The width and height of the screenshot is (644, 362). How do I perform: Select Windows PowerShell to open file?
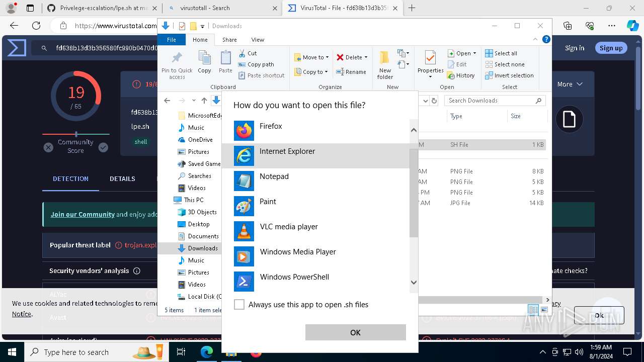[x=316, y=282]
